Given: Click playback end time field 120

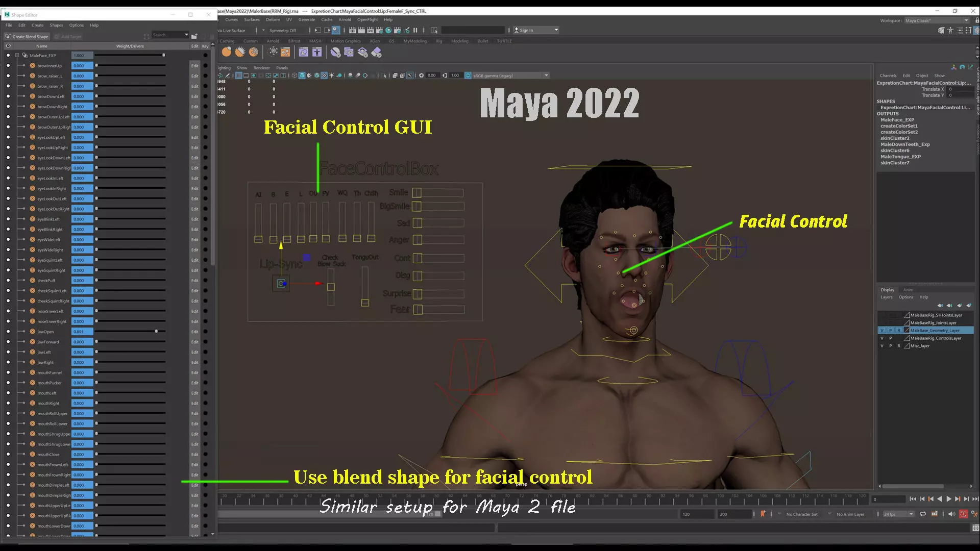Looking at the screenshot, I should [x=697, y=514].
